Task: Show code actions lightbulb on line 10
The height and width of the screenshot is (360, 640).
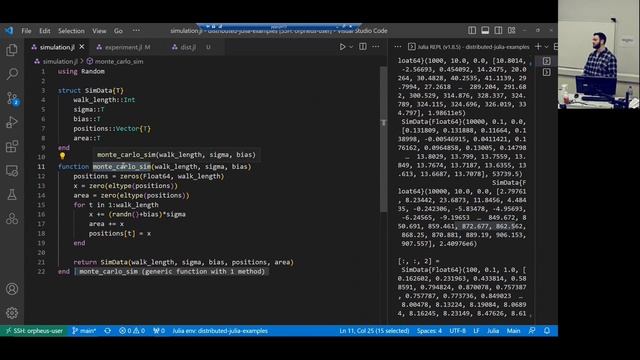Action: click(62, 156)
